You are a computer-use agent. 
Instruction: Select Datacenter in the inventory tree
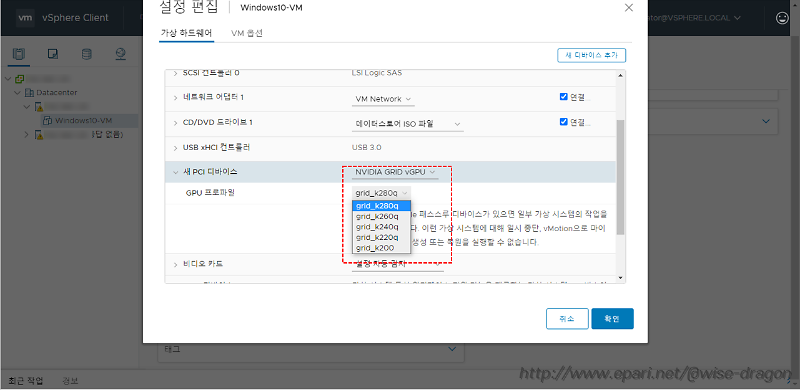tap(57, 92)
